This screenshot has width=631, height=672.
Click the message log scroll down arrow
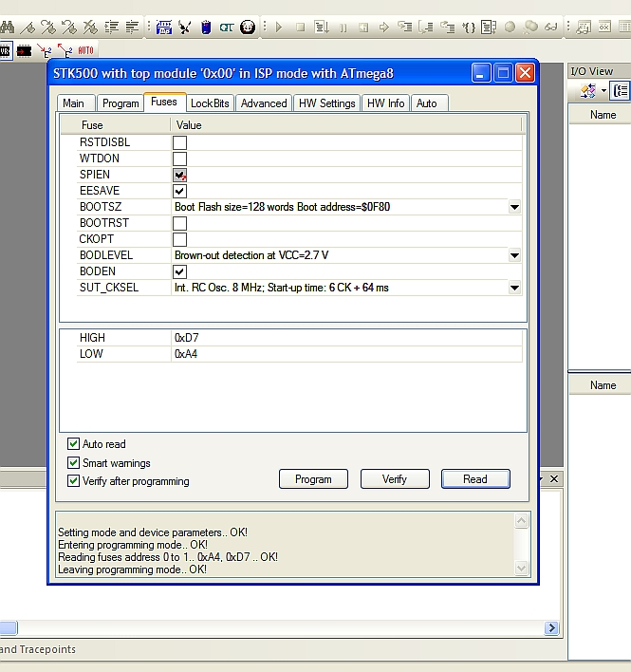[521, 569]
